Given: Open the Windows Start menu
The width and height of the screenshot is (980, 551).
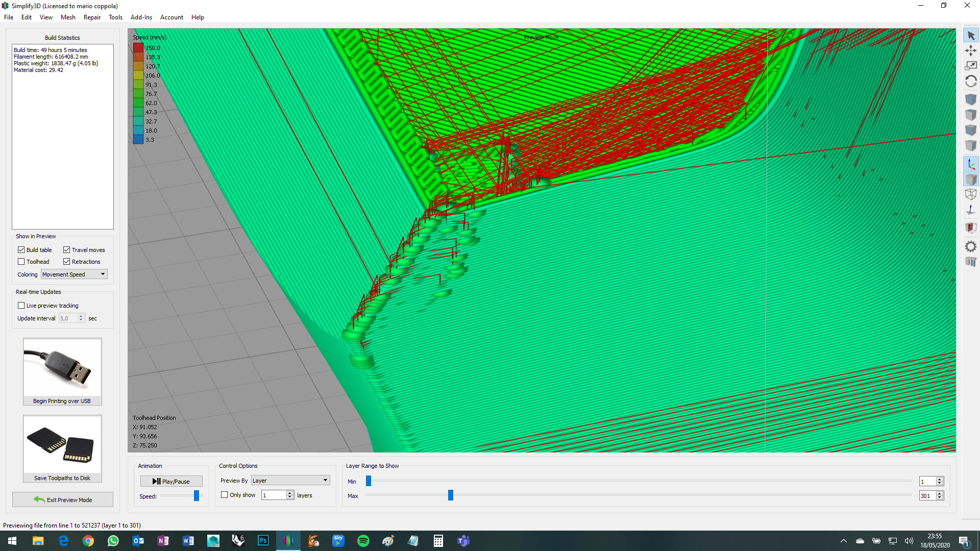Looking at the screenshot, I should [x=12, y=541].
